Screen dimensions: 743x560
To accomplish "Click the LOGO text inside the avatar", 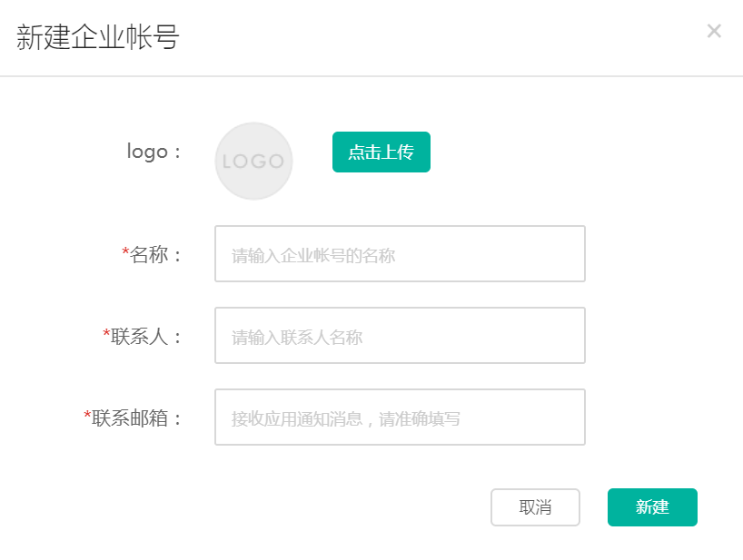I will 253,162.
